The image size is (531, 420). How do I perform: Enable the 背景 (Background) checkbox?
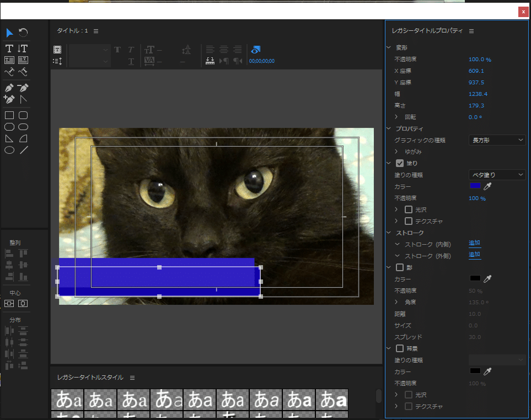click(400, 348)
